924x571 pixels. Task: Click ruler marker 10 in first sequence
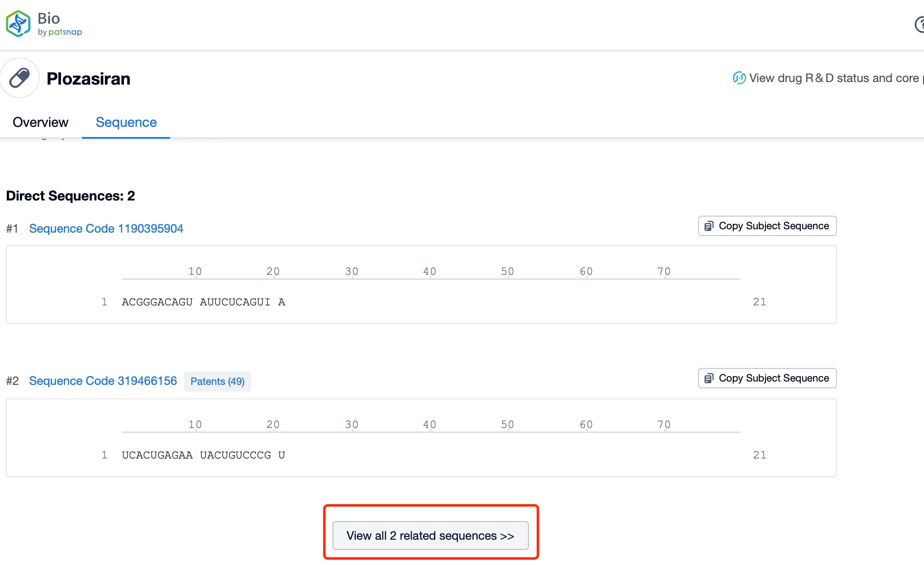click(x=195, y=272)
